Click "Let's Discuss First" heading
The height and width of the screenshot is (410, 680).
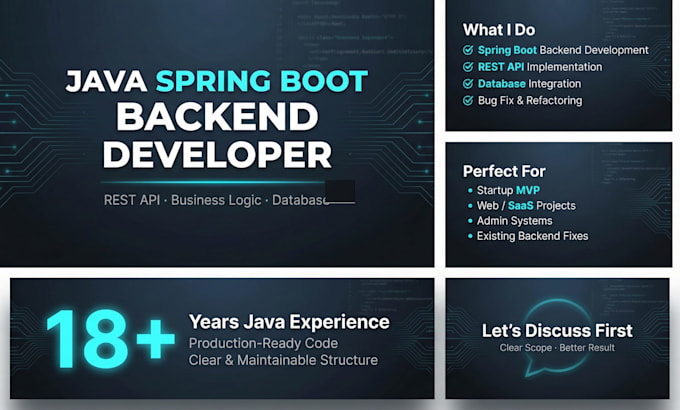557,331
